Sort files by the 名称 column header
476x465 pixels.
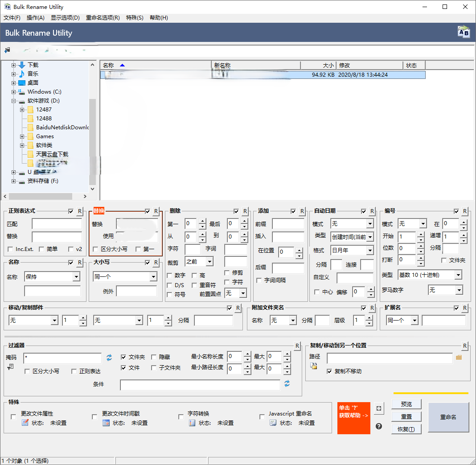[x=156, y=65]
